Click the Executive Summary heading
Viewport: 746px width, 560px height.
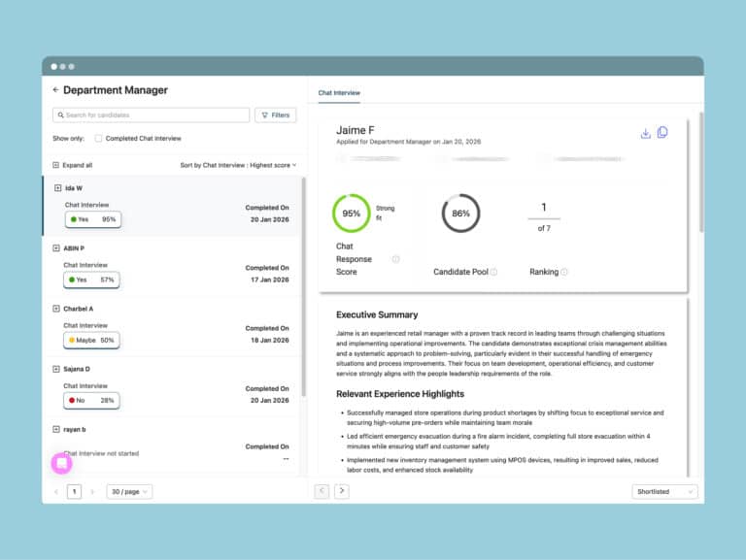click(x=377, y=314)
